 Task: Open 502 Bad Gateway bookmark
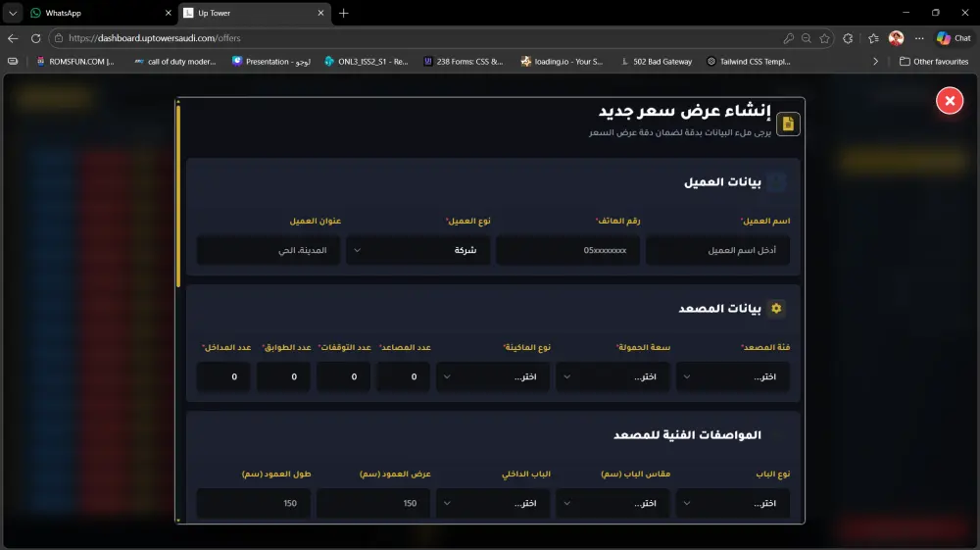pyautogui.click(x=657, y=61)
